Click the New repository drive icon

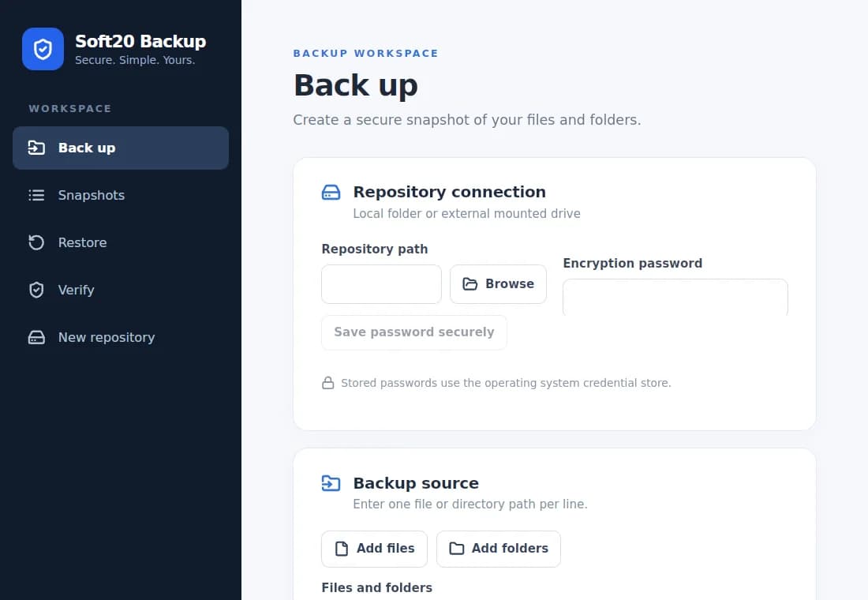pyautogui.click(x=36, y=337)
